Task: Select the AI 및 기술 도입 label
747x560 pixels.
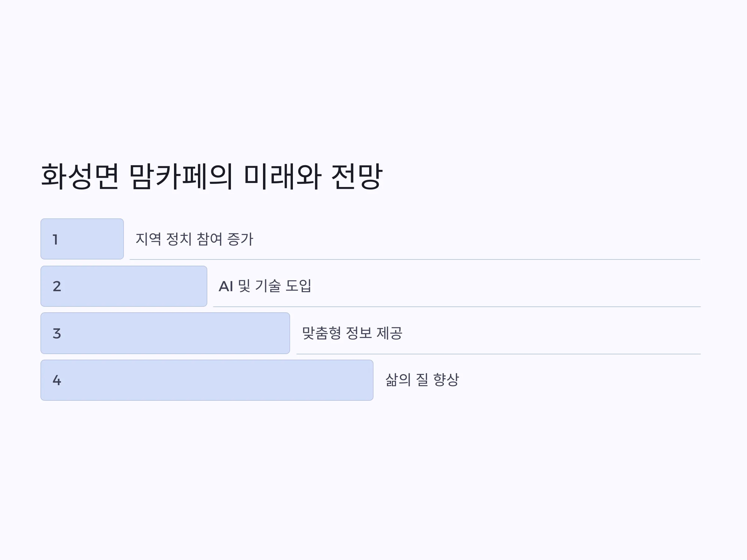Action: click(265, 286)
